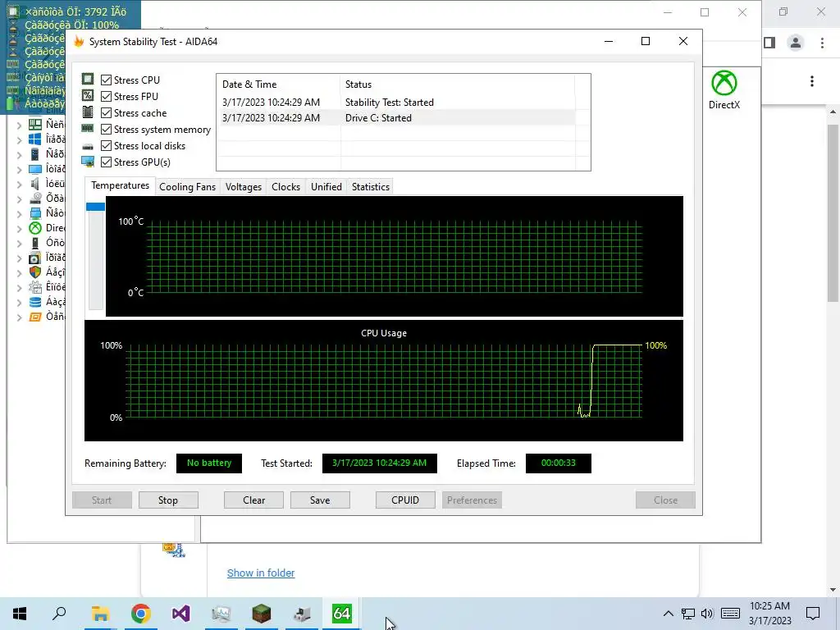The image size is (840, 630).
Task: Expand the Windows logo node chevron in the tree
Action: pos(19,139)
